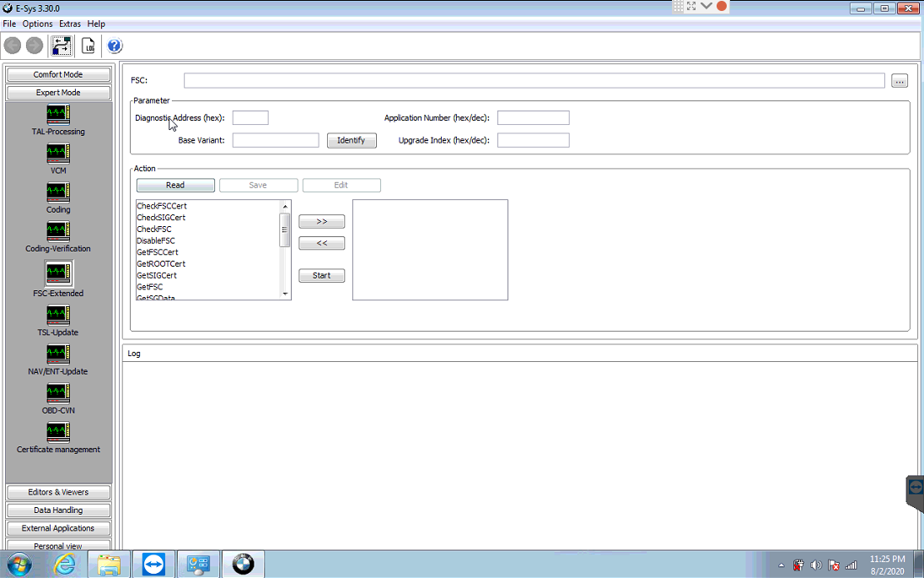Launch Internet Explorer from taskbar

[x=64, y=564]
